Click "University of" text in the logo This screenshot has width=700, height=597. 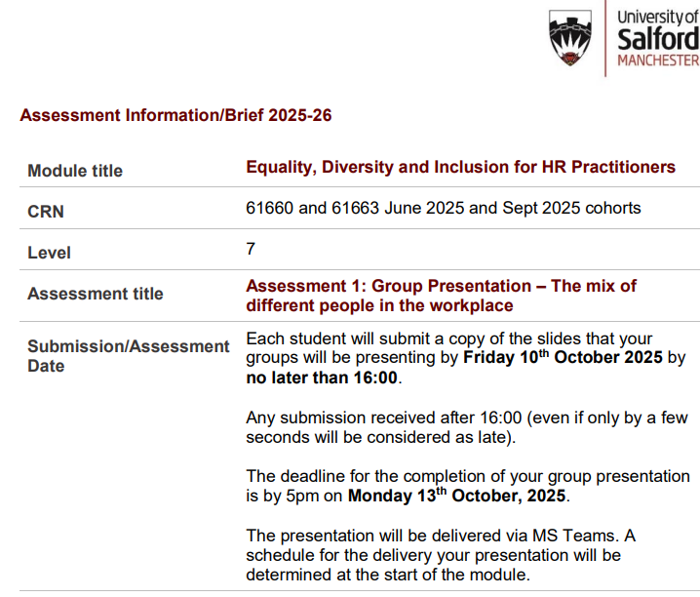pyautogui.click(x=658, y=15)
